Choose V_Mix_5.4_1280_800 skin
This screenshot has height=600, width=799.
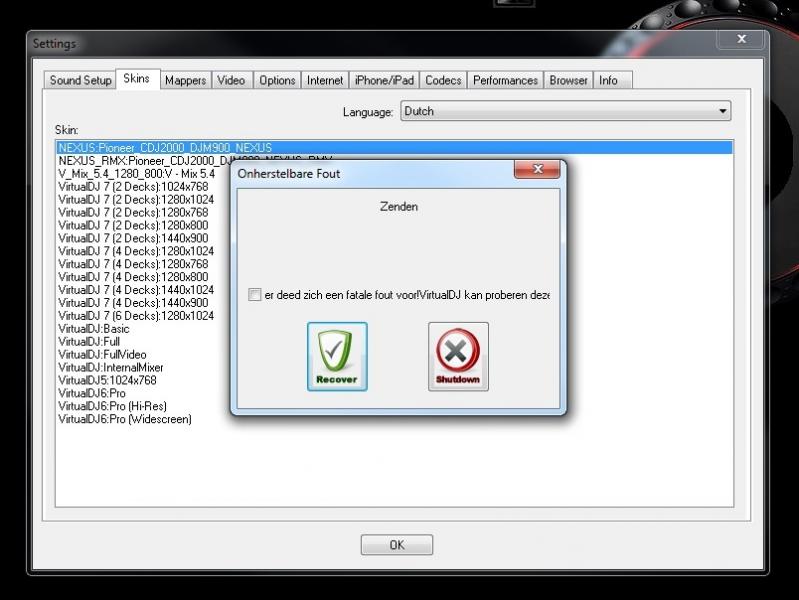tap(137, 174)
